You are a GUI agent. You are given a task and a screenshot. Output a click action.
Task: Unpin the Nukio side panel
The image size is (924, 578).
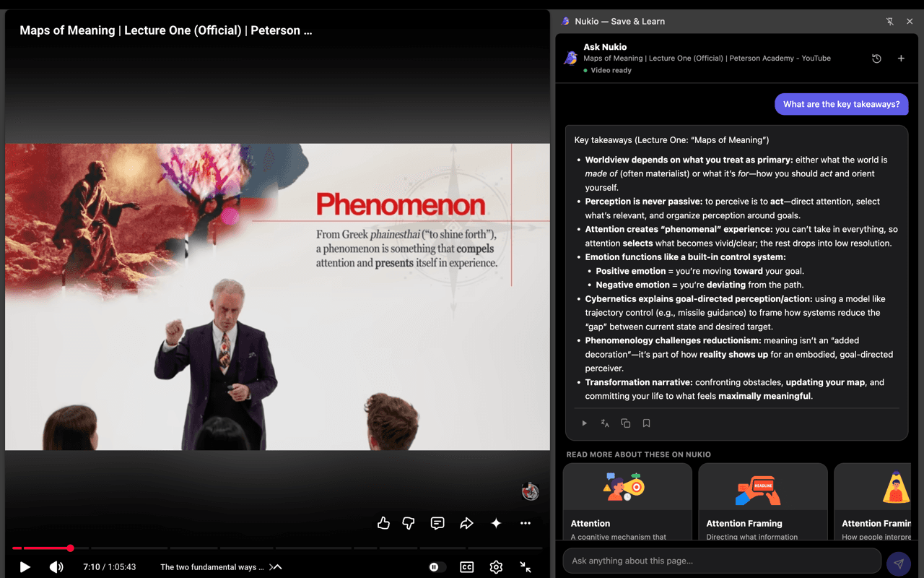point(890,22)
